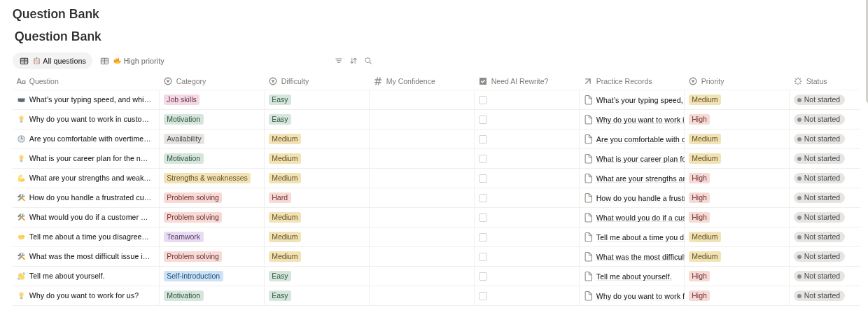The image size is (868, 315).
Task: Click page icon of Tell me about yourself record
Action: coord(588,276)
